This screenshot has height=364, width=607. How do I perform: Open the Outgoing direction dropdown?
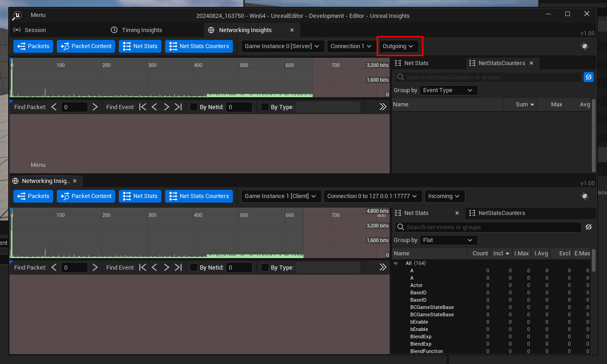[x=399, y=46]
